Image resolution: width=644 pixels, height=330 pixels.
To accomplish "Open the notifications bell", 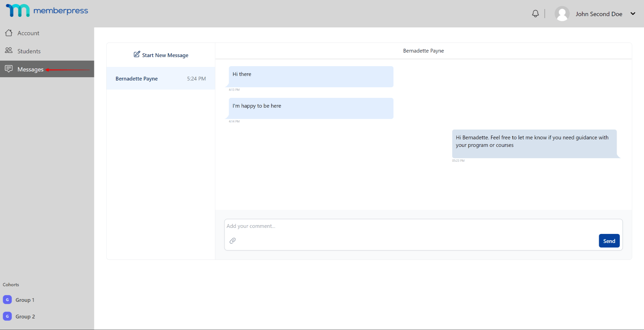I will (x=535, y=14).
